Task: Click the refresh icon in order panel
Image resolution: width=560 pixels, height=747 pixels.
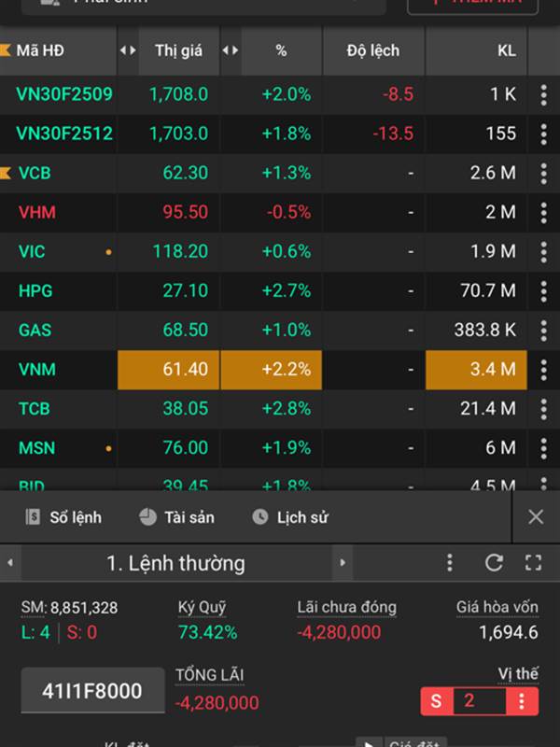Action: [494, 563]
